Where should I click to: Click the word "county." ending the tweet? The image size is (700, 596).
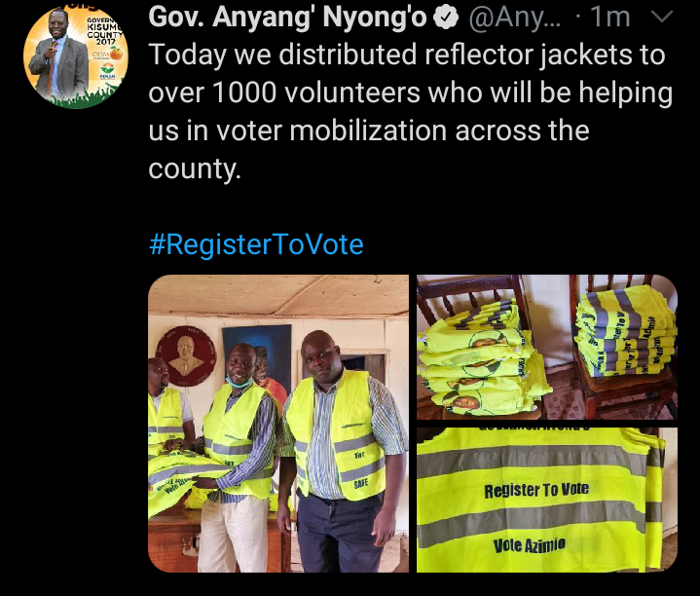195,168
